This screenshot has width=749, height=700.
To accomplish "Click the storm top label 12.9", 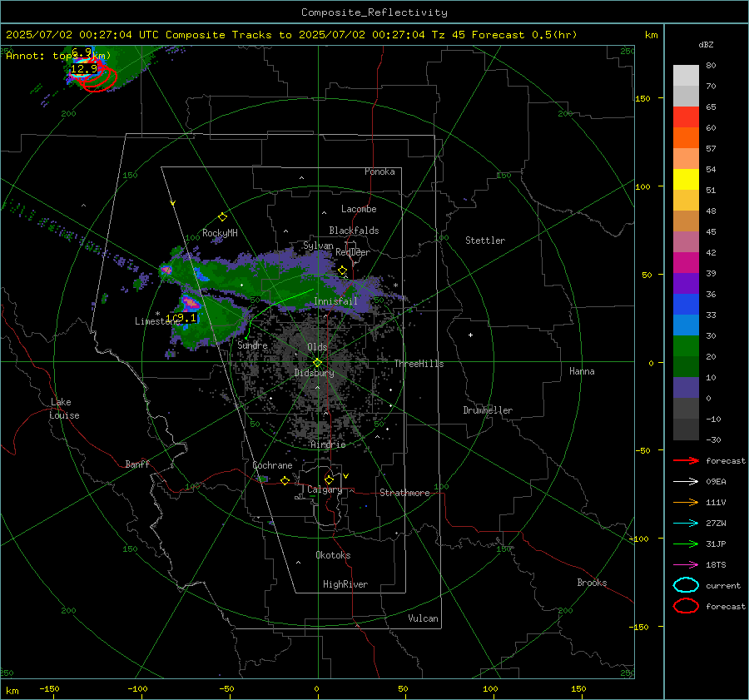I will [x=84, y=69].
